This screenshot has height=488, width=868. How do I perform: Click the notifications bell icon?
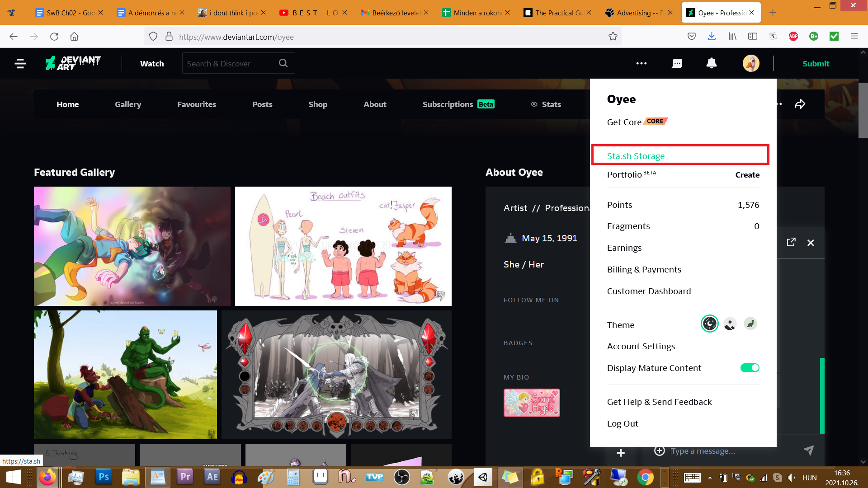(711, 63)
